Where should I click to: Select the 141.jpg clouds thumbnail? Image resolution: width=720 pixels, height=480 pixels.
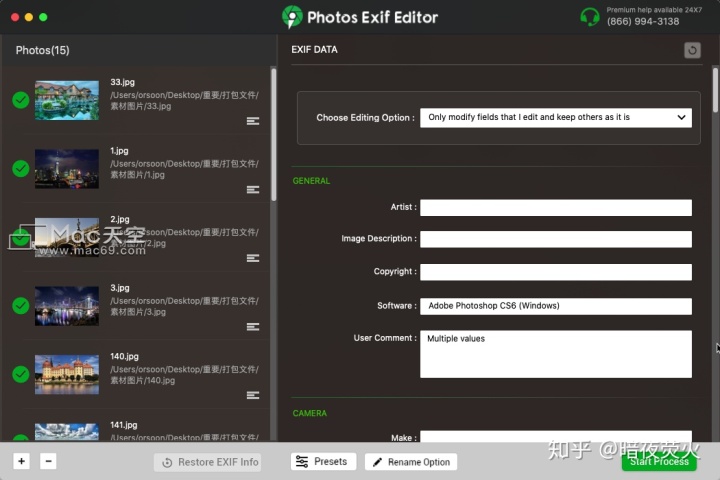tap(67, 432)
